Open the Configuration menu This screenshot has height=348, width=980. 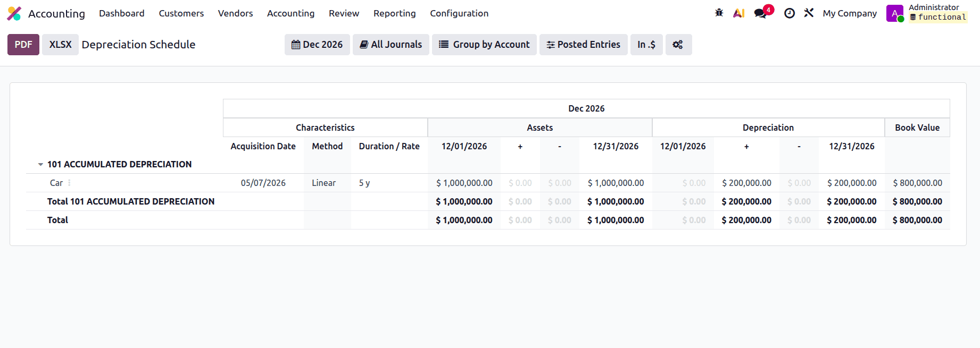click(x=459, y=13)
